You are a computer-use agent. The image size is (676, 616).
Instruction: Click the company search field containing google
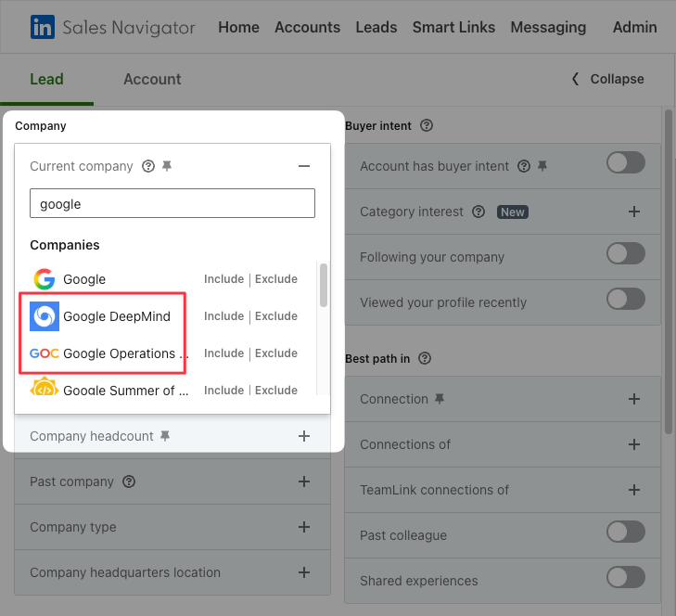point(172,203)
